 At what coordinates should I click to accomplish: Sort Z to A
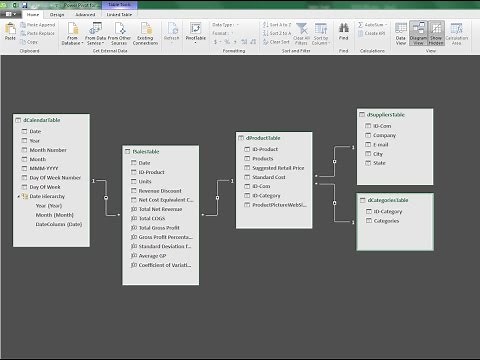pos(277,33)
